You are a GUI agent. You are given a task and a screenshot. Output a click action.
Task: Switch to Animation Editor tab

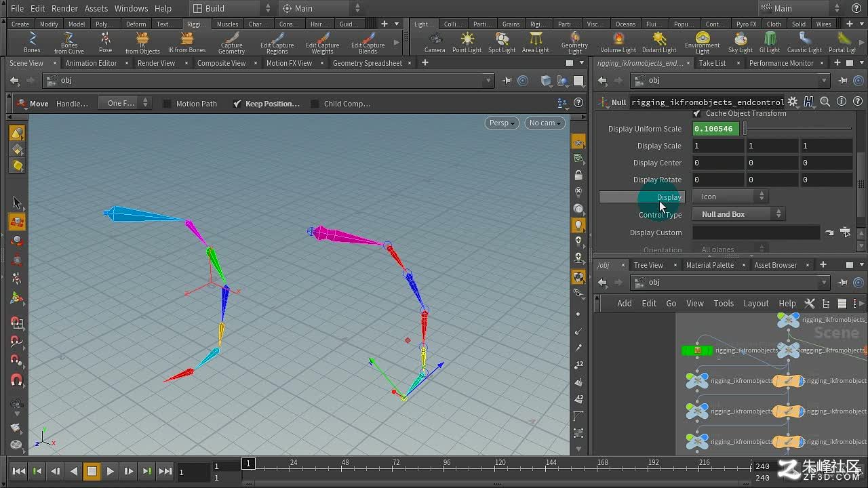pyautogui.click(x=91, y=63)
